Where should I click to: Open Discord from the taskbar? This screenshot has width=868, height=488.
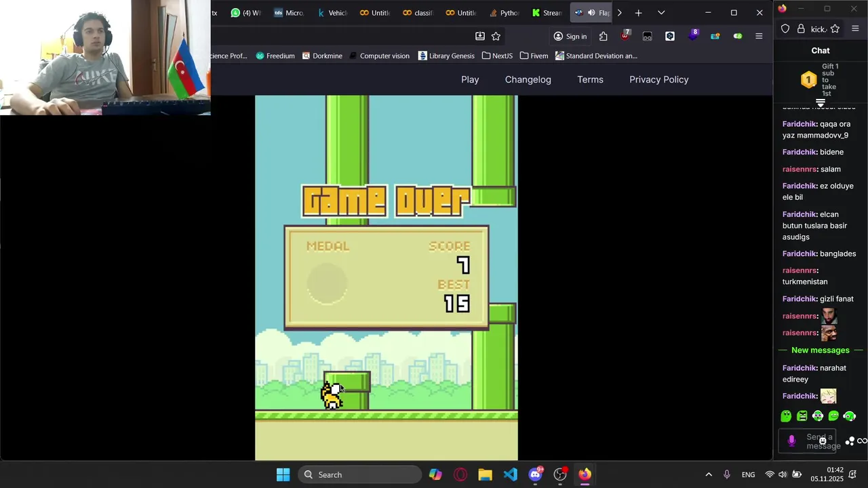(535, 474)
